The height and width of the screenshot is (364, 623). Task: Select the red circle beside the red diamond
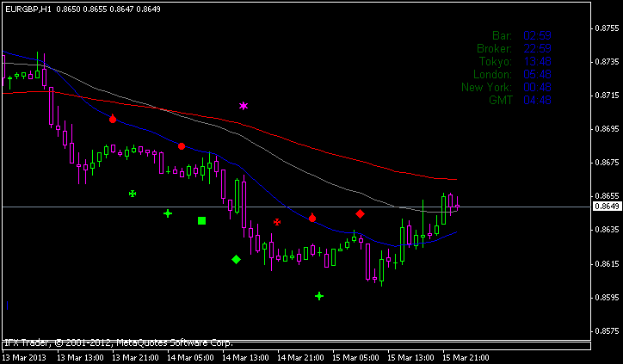tap(312, 219)
